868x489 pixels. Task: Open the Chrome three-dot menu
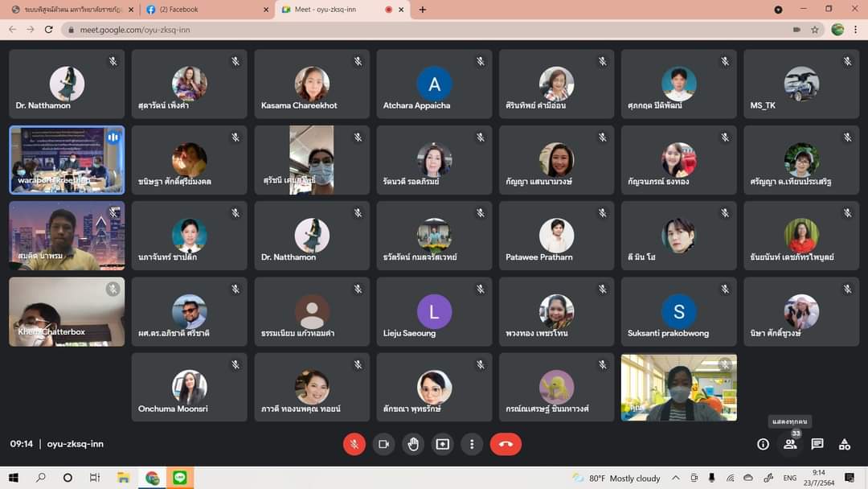tap(856, 30)
